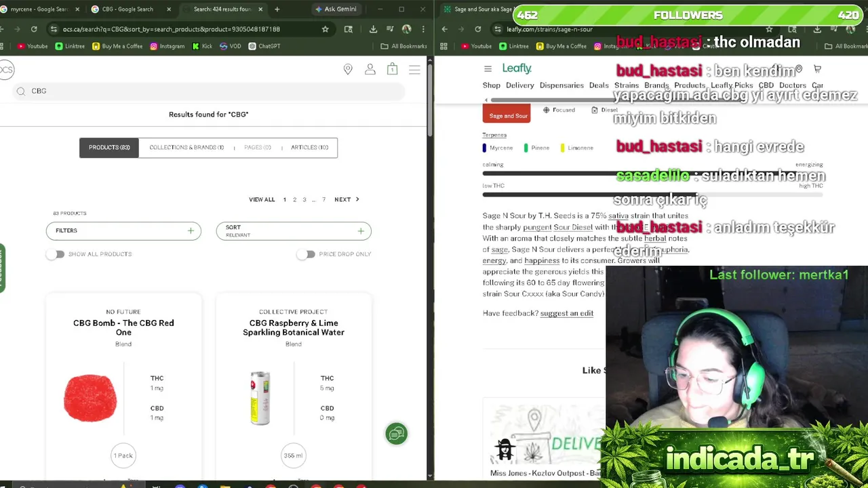Go back in the Leafly browser window
Viewport: 868px width, 488px height.
[445, 29]
